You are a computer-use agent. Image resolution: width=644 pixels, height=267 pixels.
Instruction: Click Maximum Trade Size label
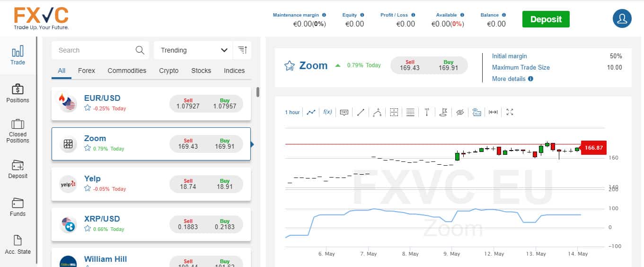521,67
